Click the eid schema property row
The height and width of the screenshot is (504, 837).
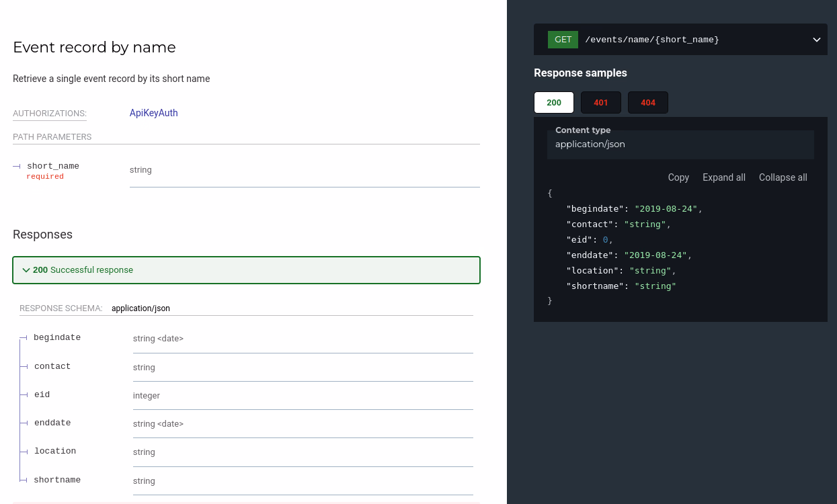[x=42, y=394]
